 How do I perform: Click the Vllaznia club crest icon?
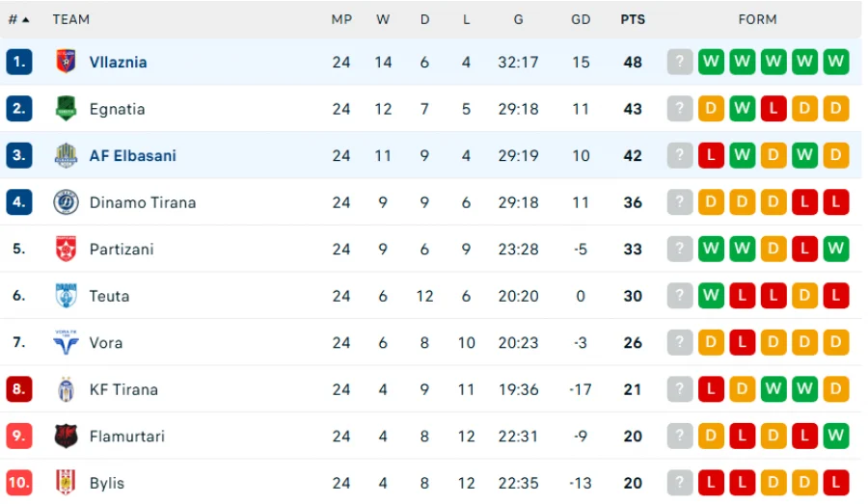66,62
